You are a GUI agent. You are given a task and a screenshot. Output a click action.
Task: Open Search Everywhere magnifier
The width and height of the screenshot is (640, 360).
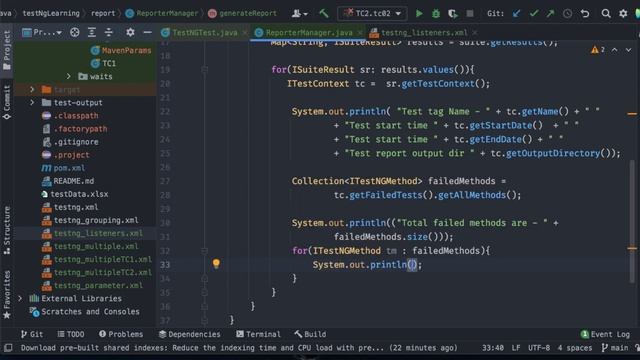pyautogui.click(x=606, y=13)
